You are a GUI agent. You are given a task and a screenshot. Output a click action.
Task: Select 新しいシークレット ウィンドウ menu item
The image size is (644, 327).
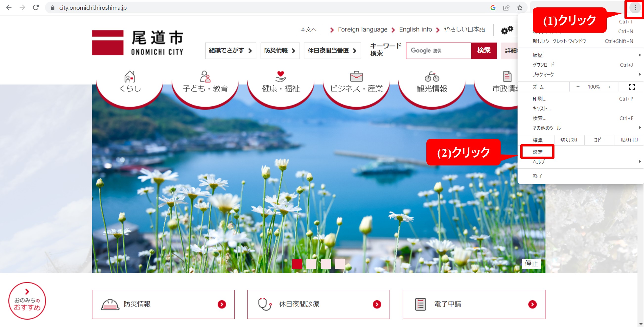click(580, 41)
